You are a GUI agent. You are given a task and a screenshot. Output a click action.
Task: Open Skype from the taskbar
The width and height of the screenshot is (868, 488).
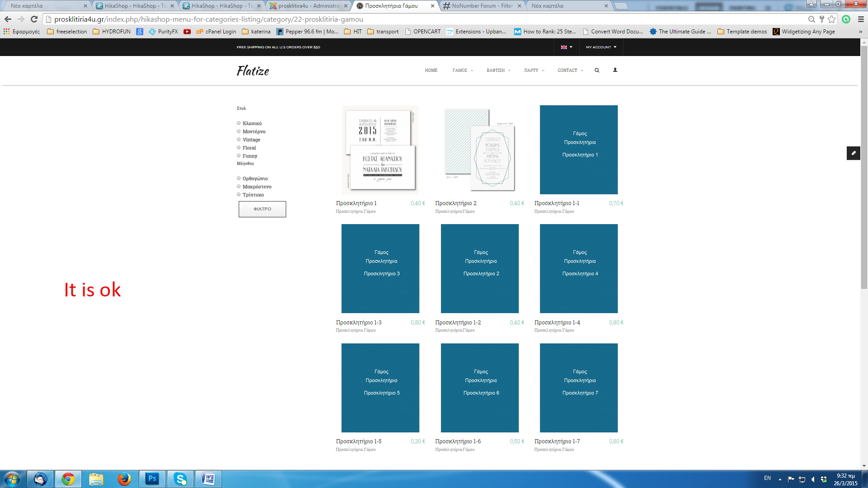[180, 479]
